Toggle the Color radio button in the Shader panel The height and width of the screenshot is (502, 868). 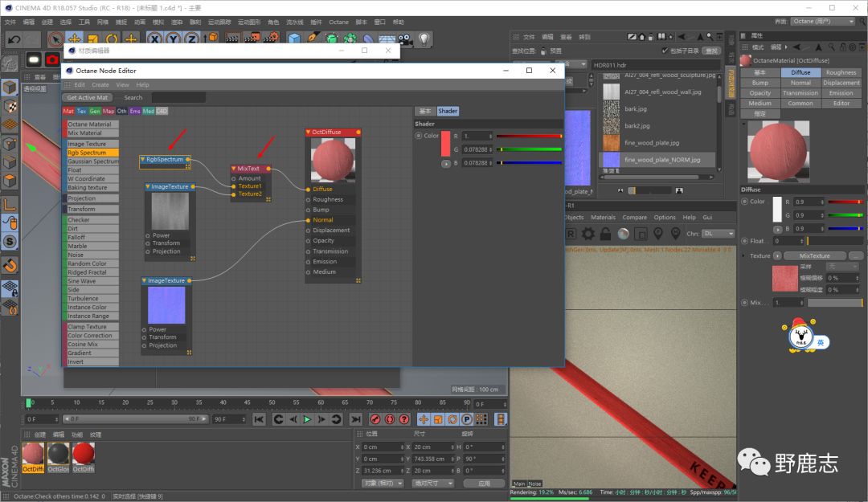tap(419, 136)
